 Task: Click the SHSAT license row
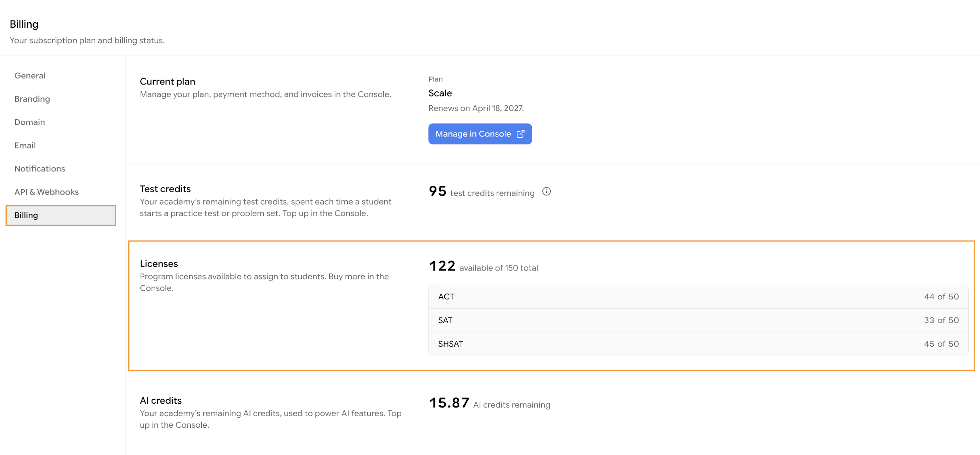click(x=698, y=344)
